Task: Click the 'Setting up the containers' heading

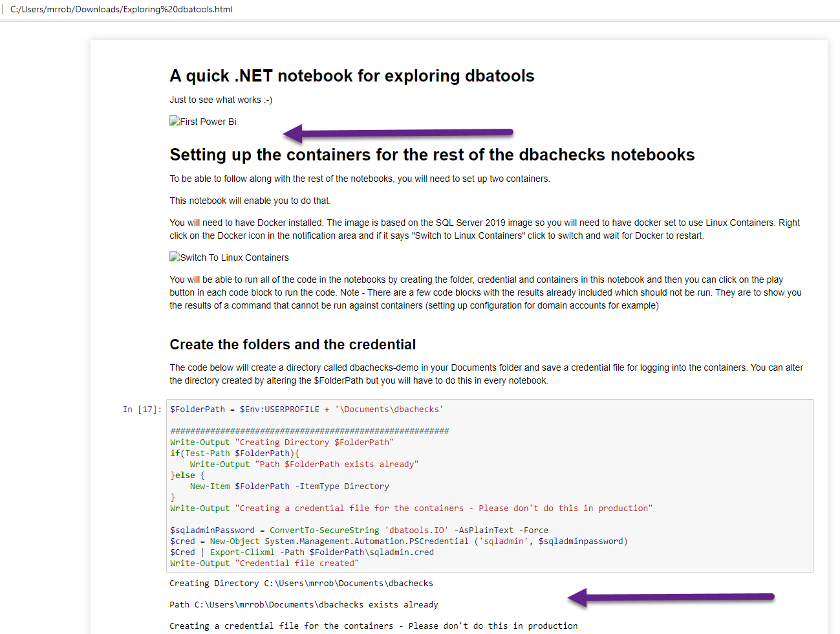Action: tap(432, 155)
